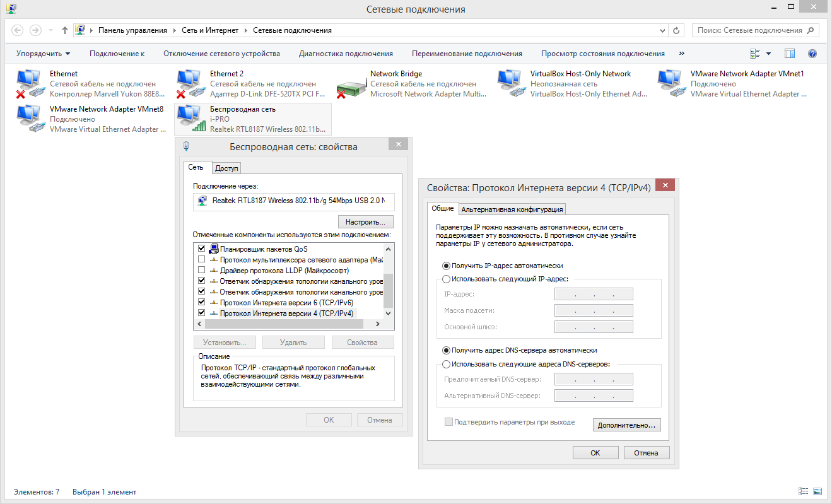The width and height of the screenshot is (832, 504).
Task: Select the Ethernet 2 adapter icon
Action: click(x=190, y=84)
